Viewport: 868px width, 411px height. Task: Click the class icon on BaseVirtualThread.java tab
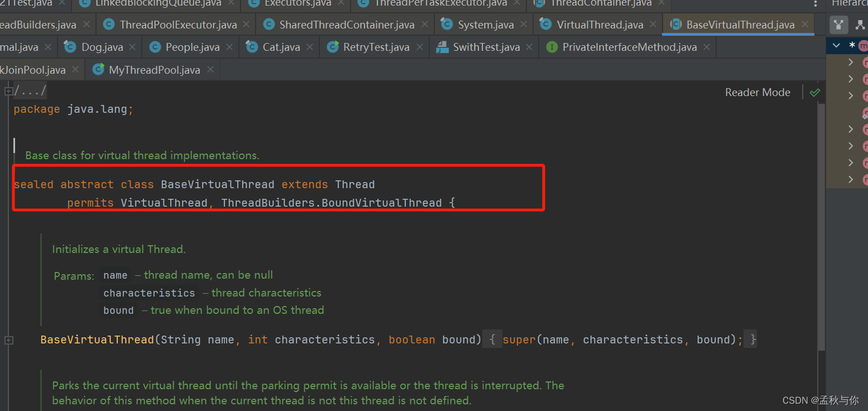pos(675,24)
